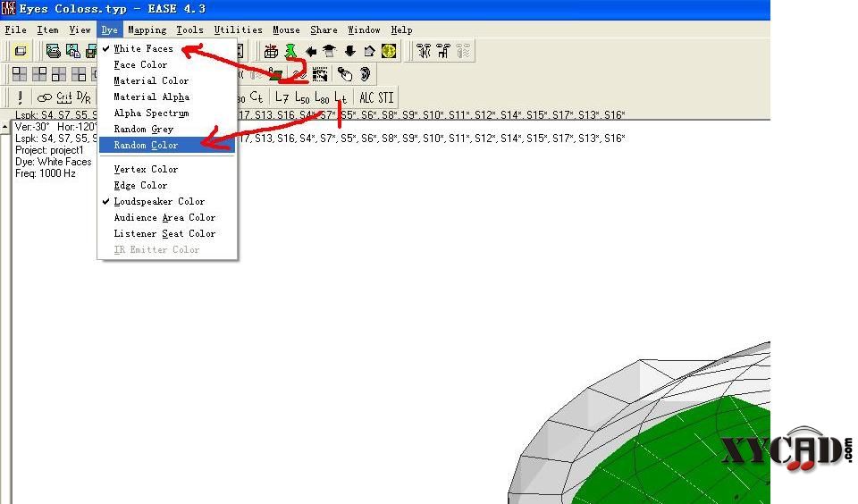Image resolution: width=858 pixels, height=504 pixels.
Task: Click the 'Freq: 1000 Hz' info text
Action: (x=46, y=173)
